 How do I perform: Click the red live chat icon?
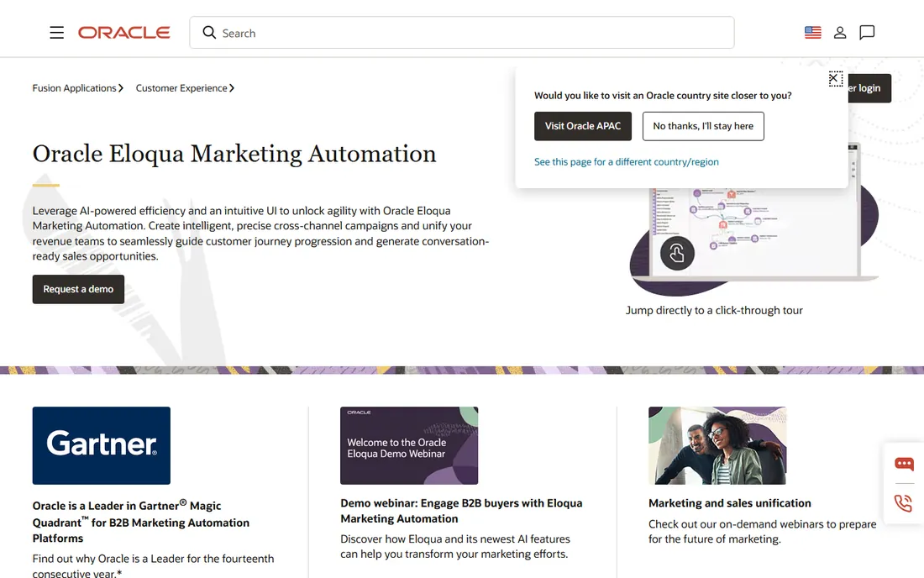[x=904, y=465]
